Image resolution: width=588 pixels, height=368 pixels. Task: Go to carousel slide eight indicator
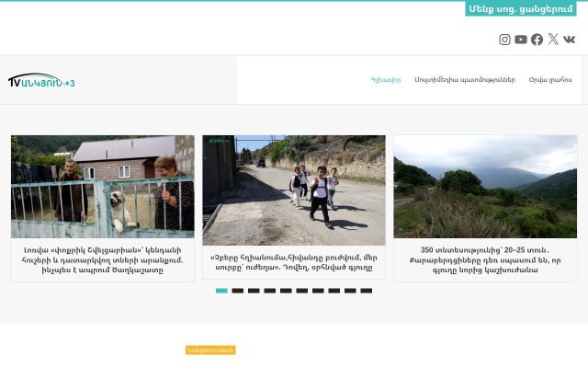[334, 291]
